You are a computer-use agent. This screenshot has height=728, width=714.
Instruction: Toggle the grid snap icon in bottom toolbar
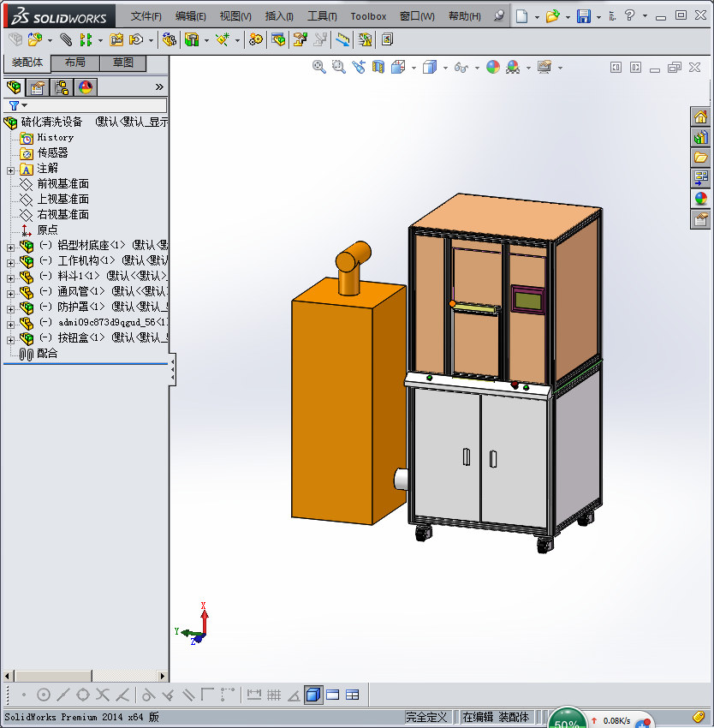[x=274, y=695]
